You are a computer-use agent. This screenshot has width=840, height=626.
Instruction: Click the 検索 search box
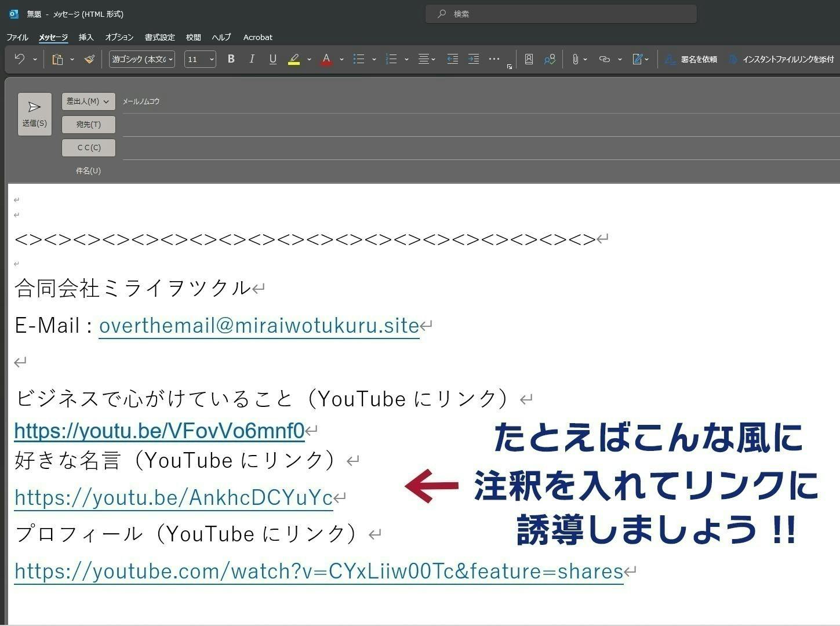pyautogui.click(x=561, y=14)
